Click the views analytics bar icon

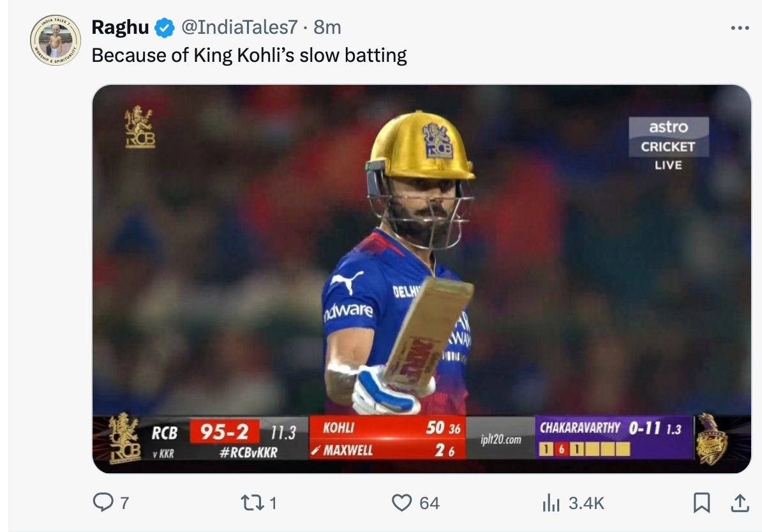point(550,504)
